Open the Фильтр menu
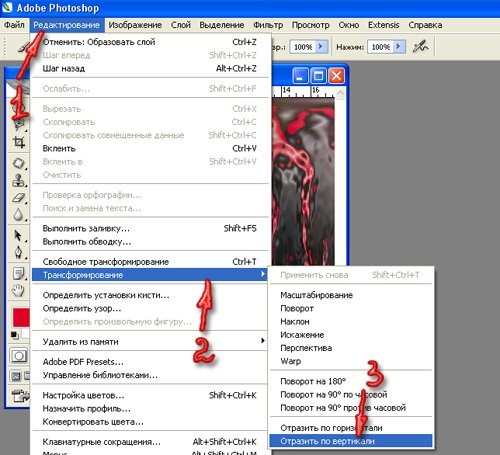The width and height of the screenshot is (500, 455). (x=268, y=25)
